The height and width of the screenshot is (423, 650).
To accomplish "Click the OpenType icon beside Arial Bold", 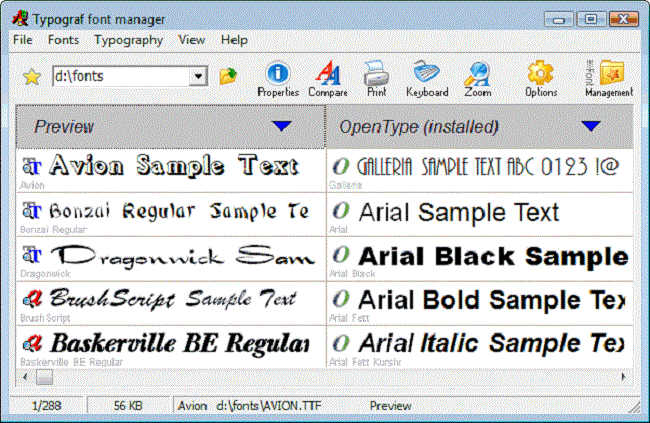I will [341, 299].
